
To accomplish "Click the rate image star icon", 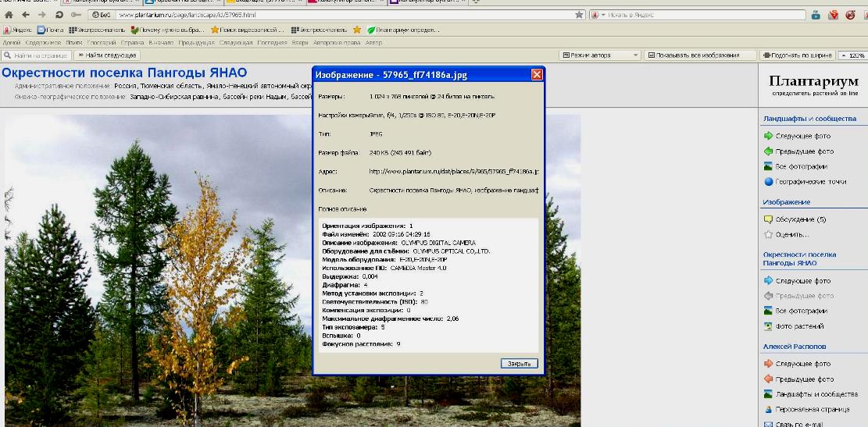I will 768,234.
